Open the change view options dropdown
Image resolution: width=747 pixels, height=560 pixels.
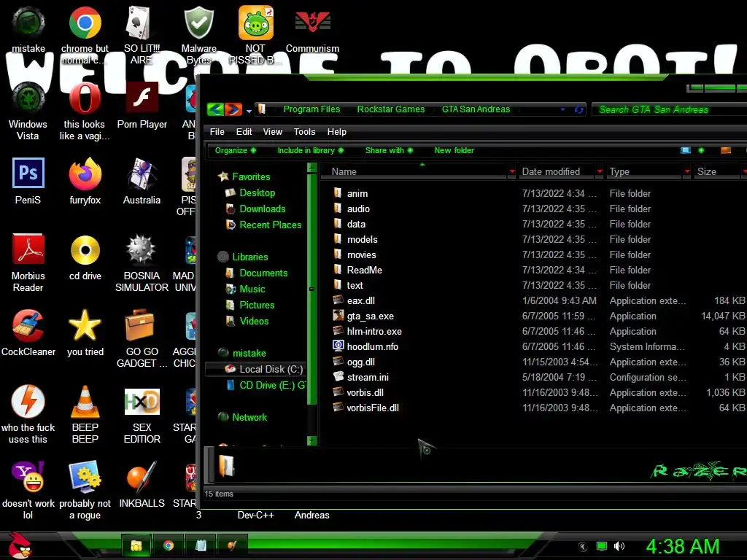point(701,150)
